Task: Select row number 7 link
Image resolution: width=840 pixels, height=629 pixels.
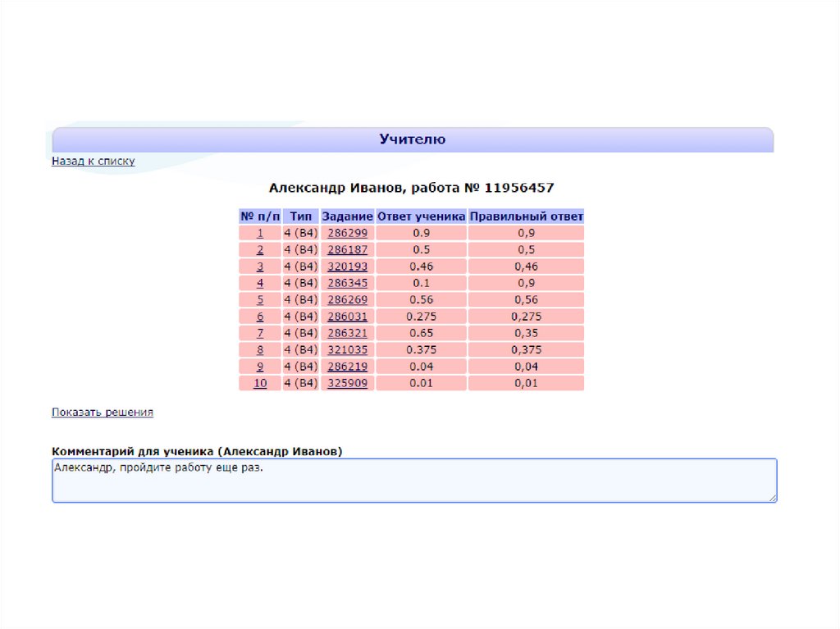Action: (260, 333)
